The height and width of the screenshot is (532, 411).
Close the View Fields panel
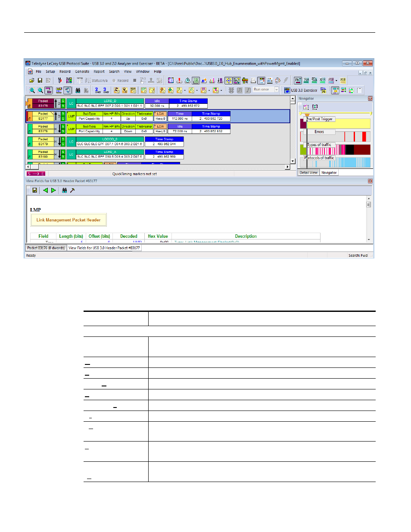point(370,181)
